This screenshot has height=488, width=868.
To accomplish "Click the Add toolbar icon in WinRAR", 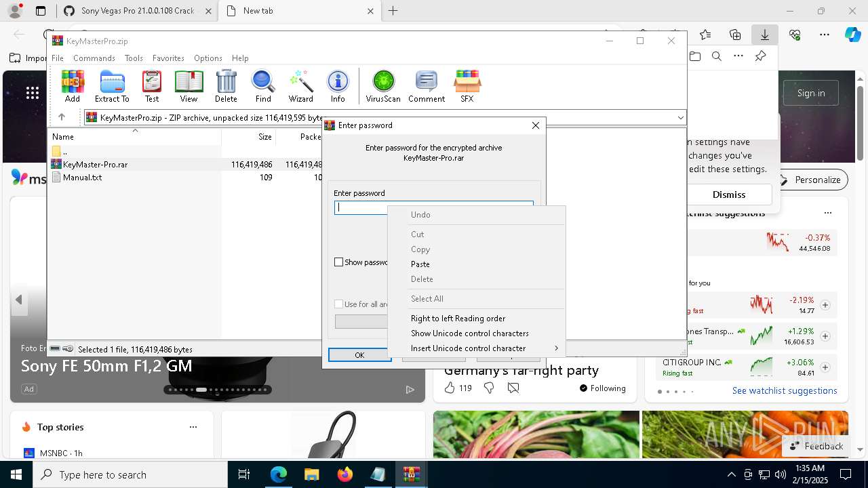I will [x=73, y=86].
